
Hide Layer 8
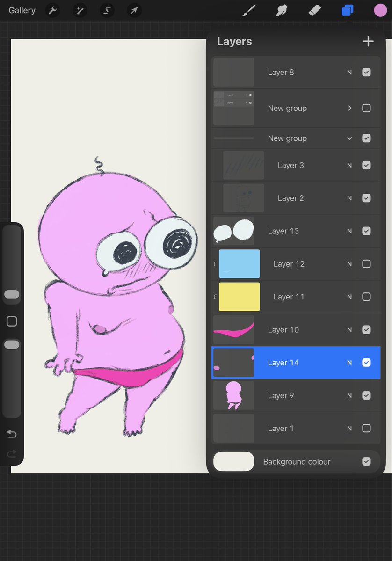pyautogui.click(x=366, y=72)
